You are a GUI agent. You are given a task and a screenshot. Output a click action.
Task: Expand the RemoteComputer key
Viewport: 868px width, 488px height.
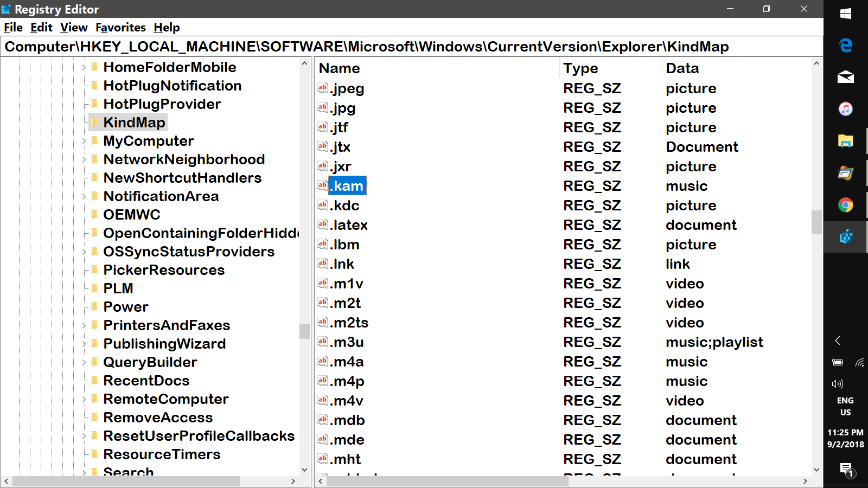[84, 399]
